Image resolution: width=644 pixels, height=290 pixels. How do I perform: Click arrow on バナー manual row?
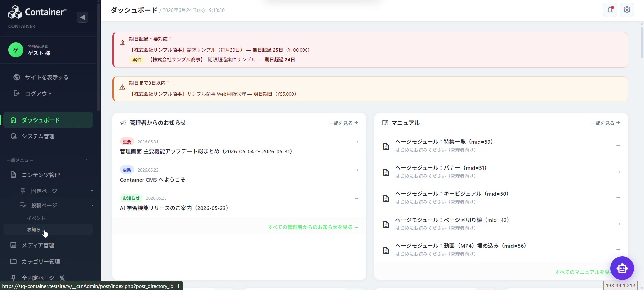[x=618, y=172]
